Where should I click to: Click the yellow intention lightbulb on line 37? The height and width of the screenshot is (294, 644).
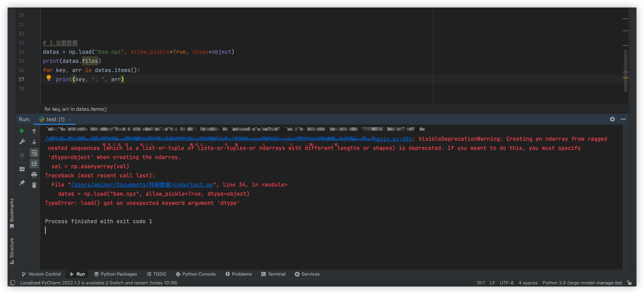[x=49, y=78]
